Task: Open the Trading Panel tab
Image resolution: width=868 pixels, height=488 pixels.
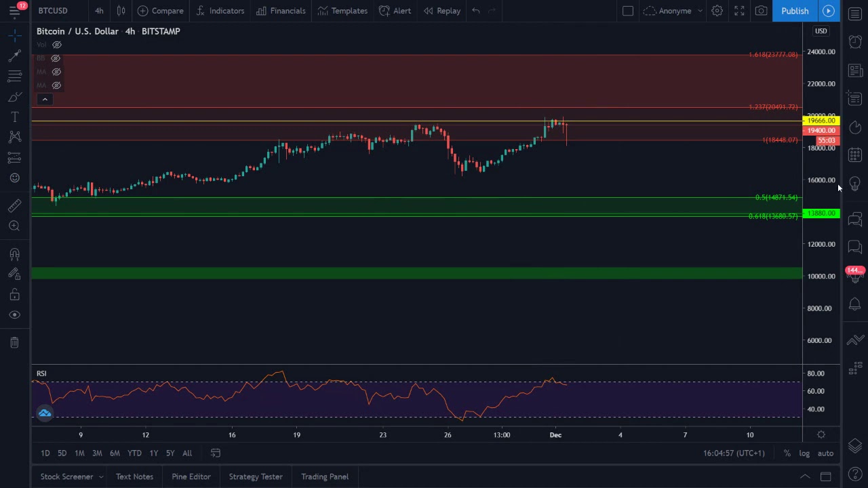Action: (x=324, y=476)
